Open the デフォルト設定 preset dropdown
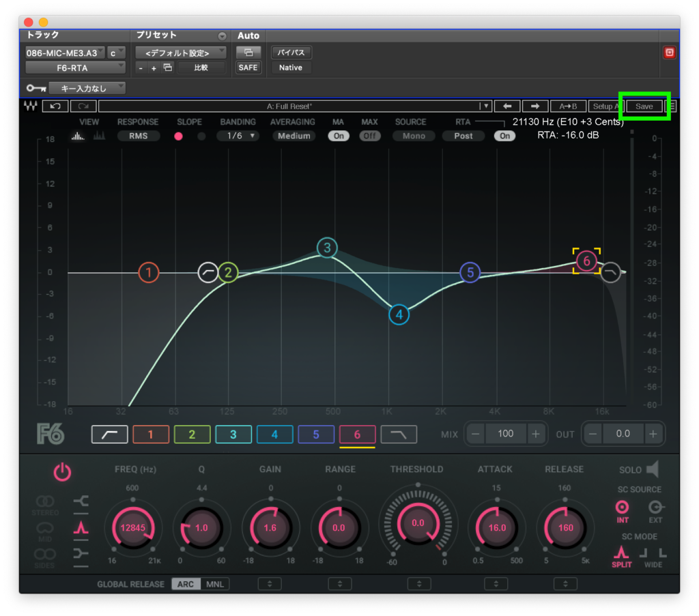699x616 pixels. 181,53
